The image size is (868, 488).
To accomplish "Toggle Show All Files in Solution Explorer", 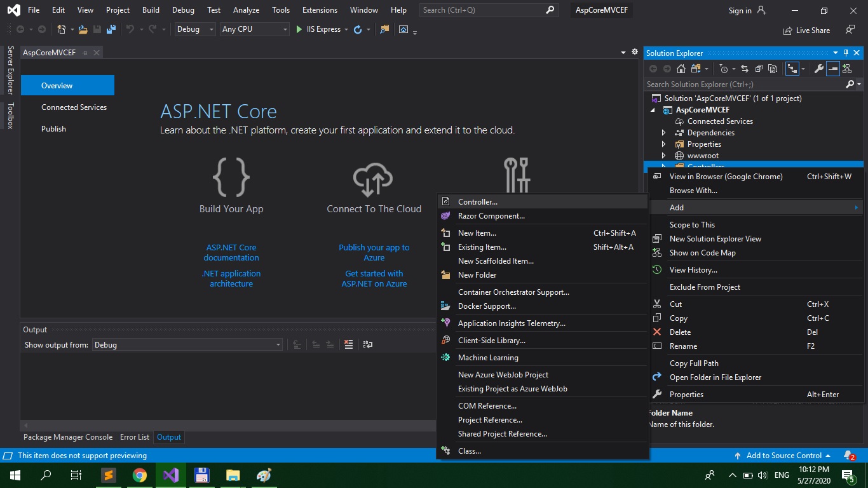I will 772,69.
